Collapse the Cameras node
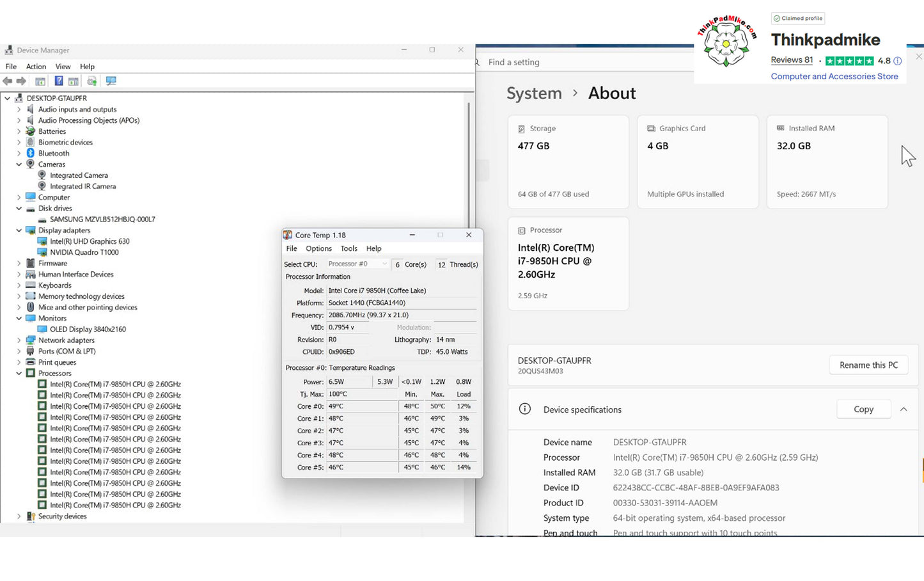 click(19, 164)
